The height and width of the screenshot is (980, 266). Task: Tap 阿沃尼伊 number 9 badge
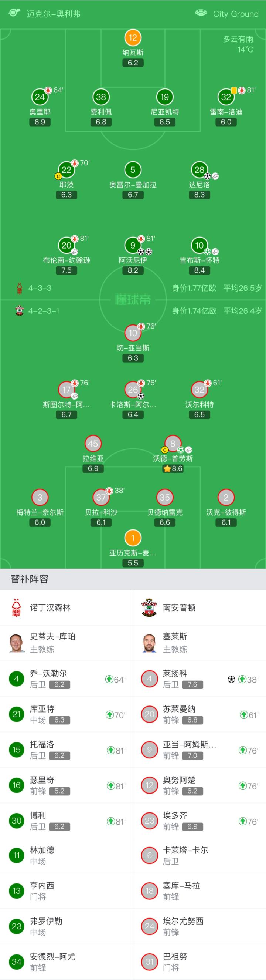click(x=133, y=245)
